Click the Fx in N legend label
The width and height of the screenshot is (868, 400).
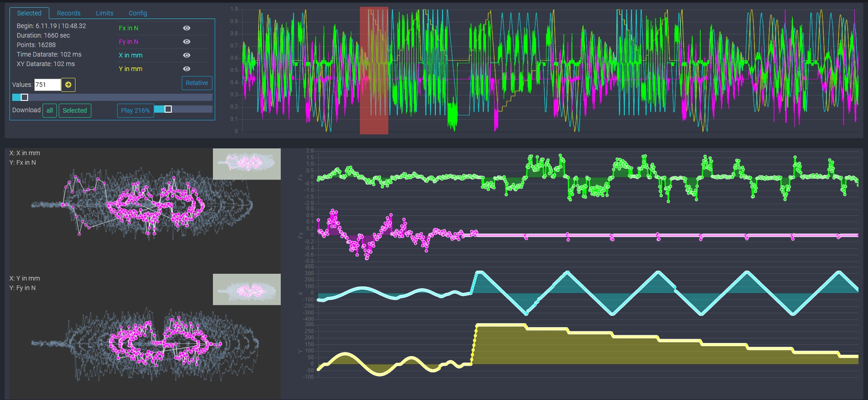[129, 28]
